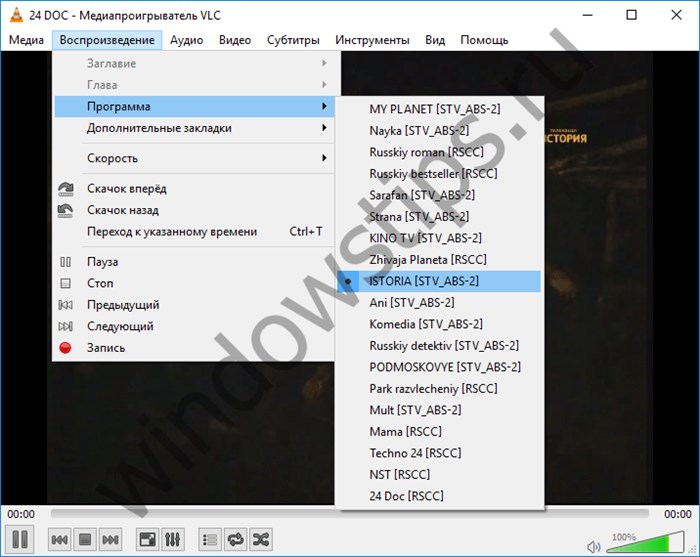Select Mama [RSCC] program

click(439, 432)
